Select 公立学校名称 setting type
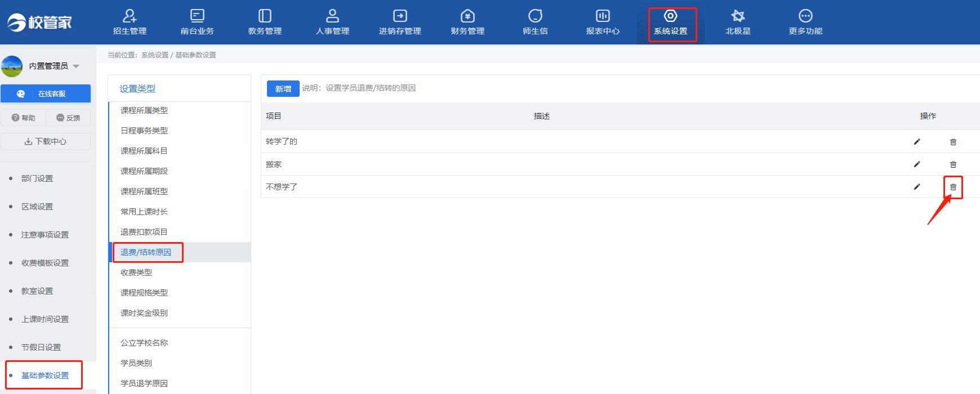The image size is (980, 394). [x=144, y=343]
